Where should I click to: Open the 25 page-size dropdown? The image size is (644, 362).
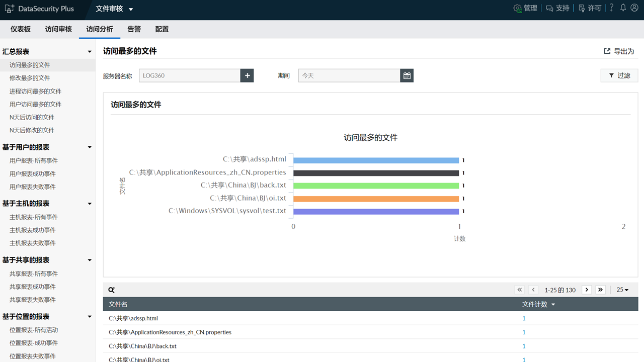click(622, 290)
